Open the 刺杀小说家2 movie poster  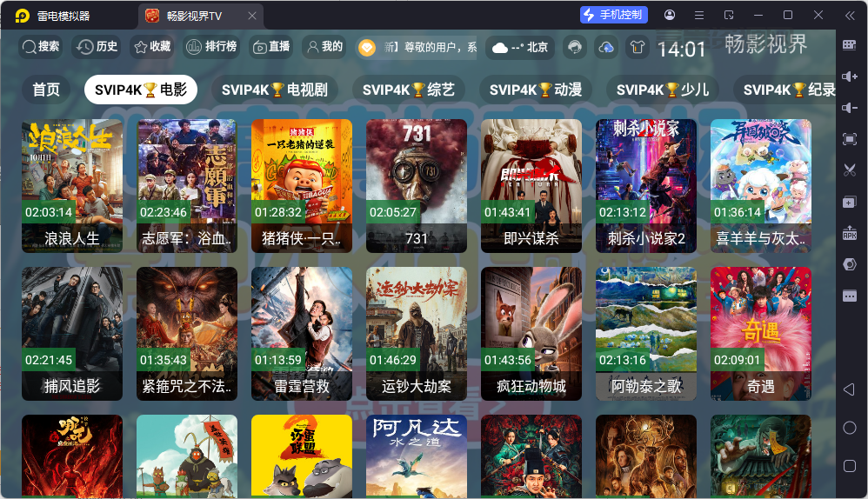[x=646, y=186]
